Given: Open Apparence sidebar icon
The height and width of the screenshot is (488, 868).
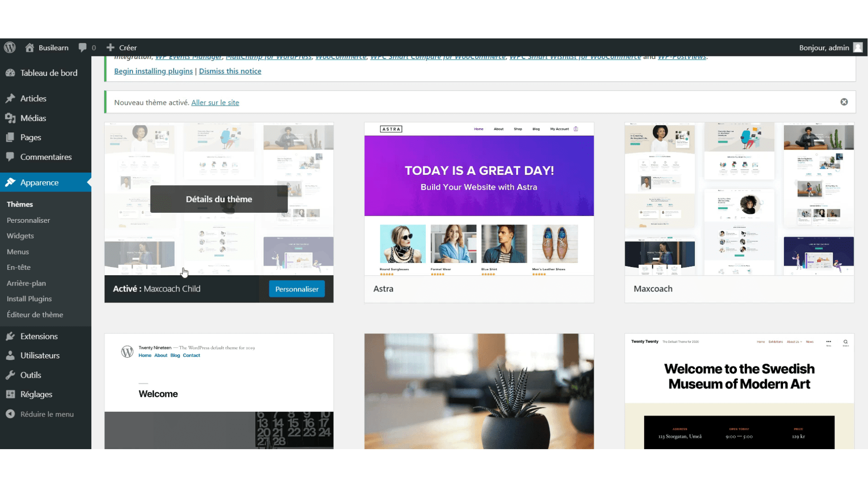Looking at the screenshot, I should (x=11, y=183).
